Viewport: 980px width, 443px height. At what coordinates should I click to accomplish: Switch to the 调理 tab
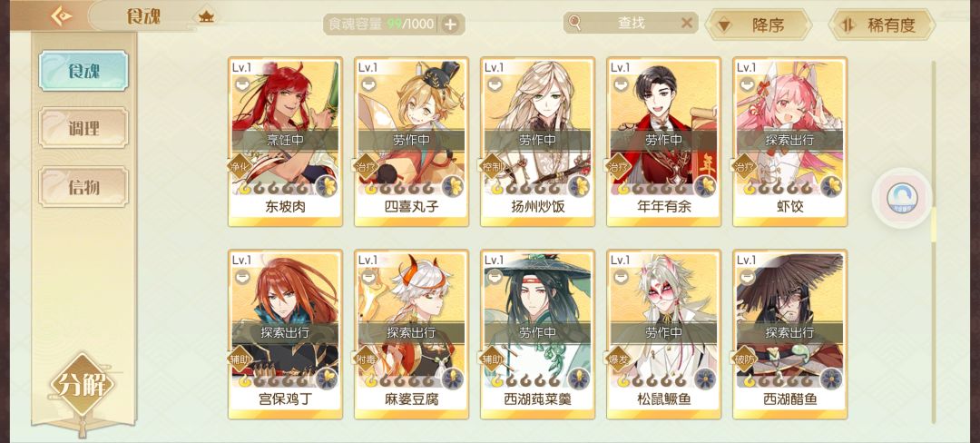83,128
